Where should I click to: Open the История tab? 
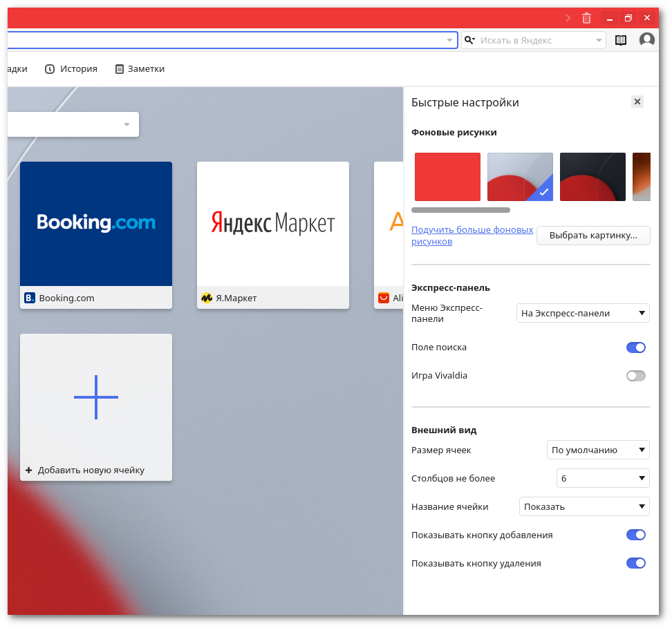(x=71, y=69)
